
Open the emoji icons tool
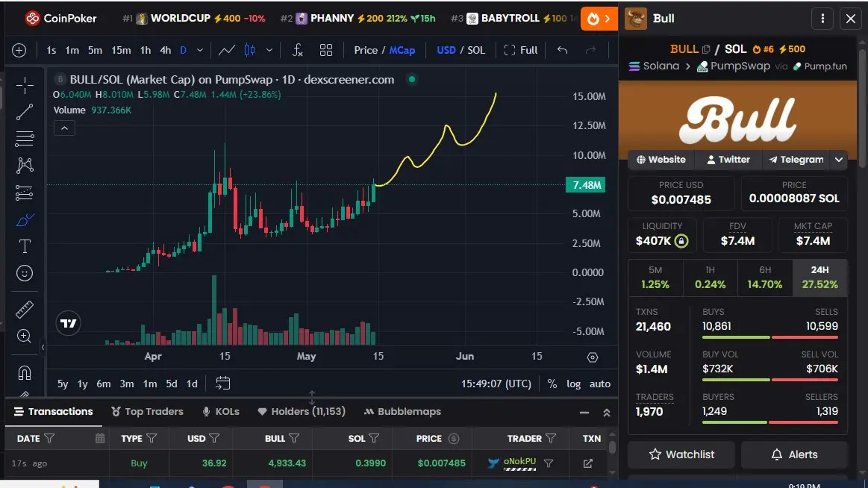[x=25, y=273]
